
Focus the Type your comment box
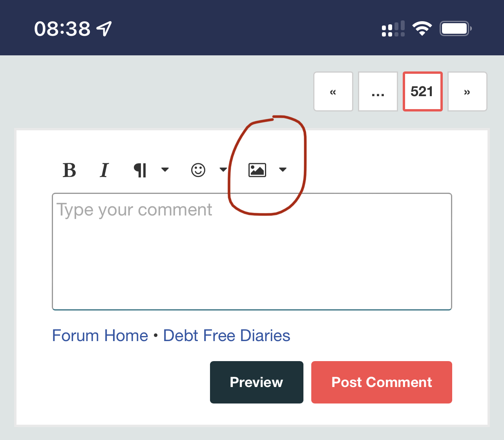252,251
